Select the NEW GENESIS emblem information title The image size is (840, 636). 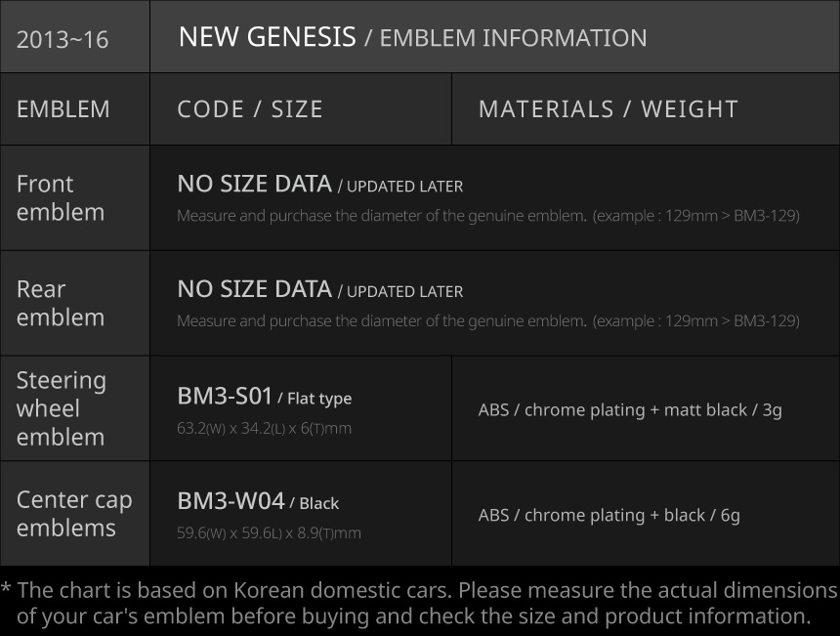pyautogui.click(x=411, y=37)
